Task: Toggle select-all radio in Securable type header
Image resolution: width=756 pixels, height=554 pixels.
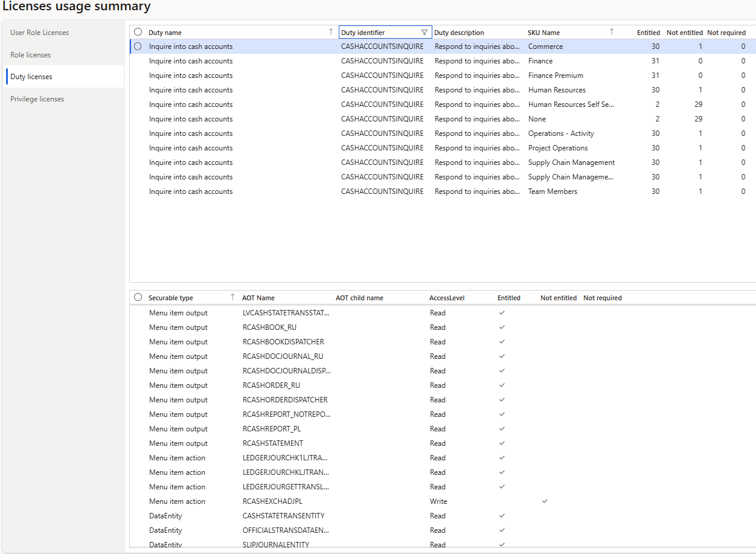Action: click(x=138, y=298)
